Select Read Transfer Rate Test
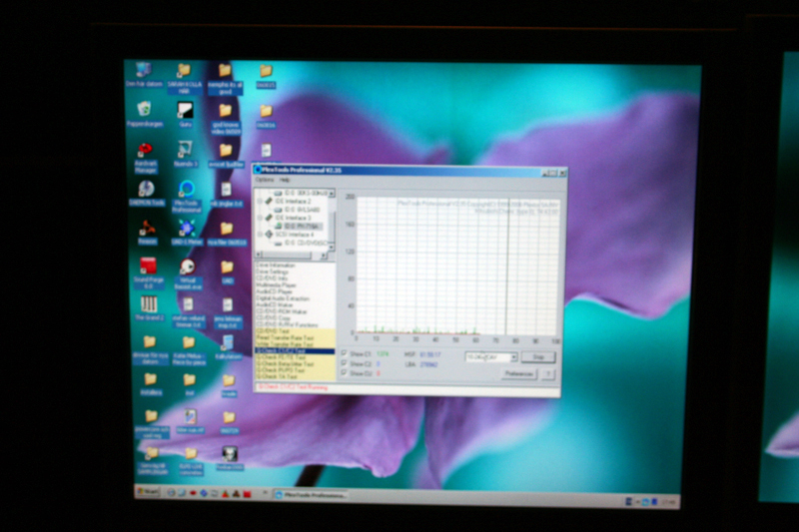 point(285,337)
